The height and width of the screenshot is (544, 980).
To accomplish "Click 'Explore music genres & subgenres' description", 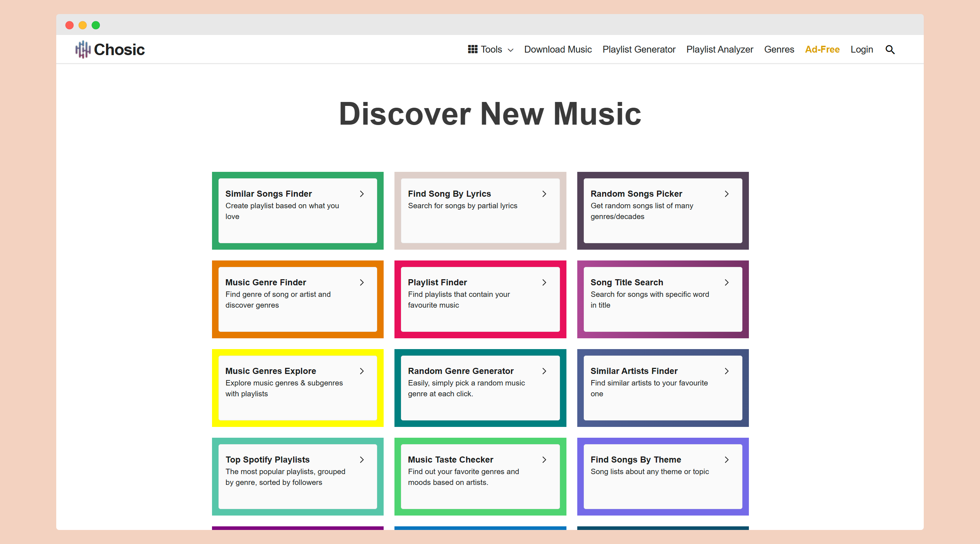I will tap(284, 388).
